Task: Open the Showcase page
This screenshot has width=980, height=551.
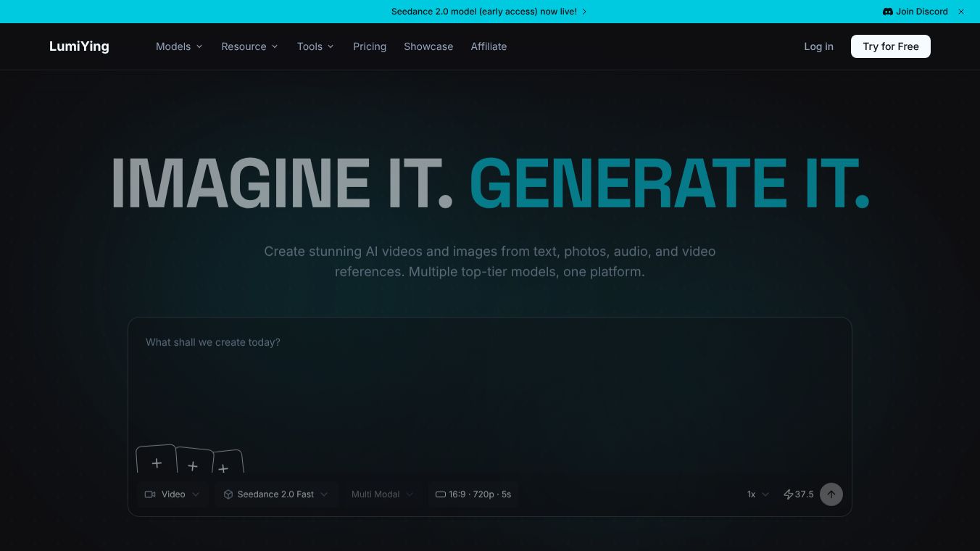Action: 428,46
